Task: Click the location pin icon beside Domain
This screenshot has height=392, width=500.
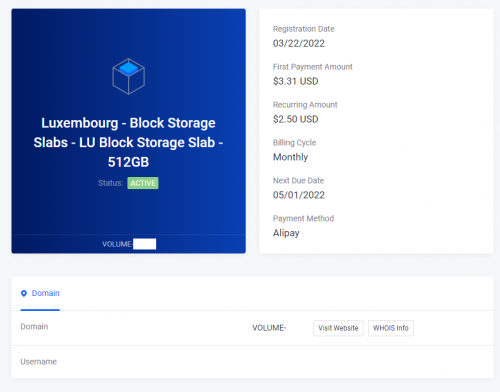Action: [x=24, y=293]
